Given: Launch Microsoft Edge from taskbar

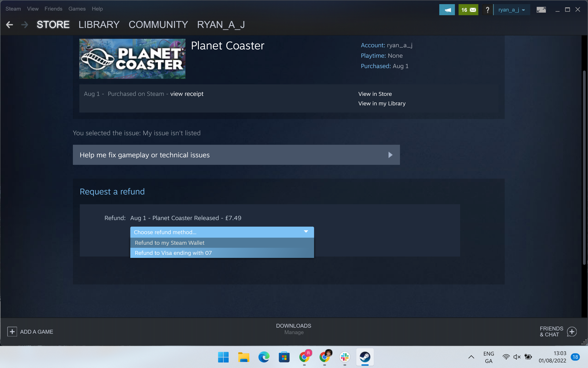Looking at the screenshot, I should [x=264, y=357].
